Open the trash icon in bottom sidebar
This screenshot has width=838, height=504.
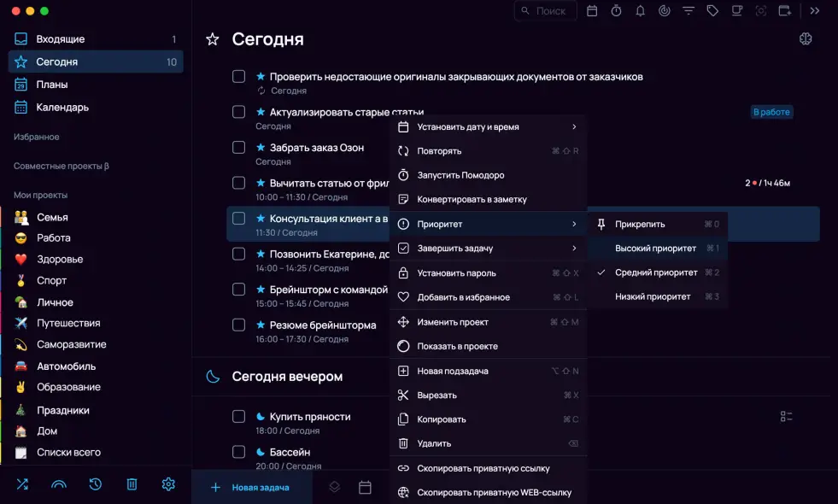[x=132, y=484]
